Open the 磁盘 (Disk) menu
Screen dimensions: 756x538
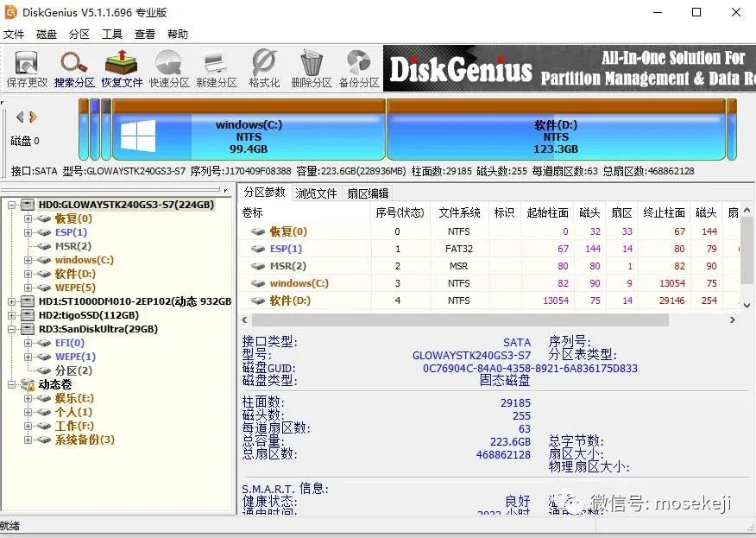[x=47, y=35]
